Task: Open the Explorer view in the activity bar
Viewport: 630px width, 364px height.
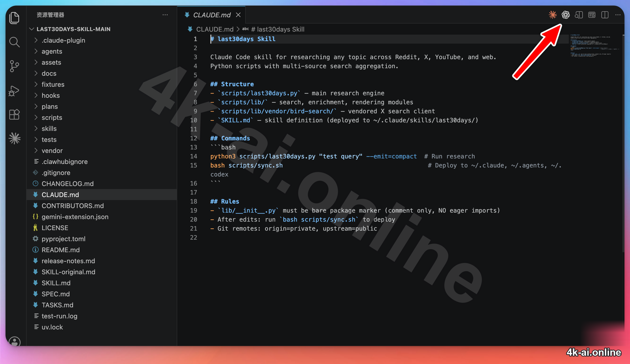Action: [x=14, y=18]
